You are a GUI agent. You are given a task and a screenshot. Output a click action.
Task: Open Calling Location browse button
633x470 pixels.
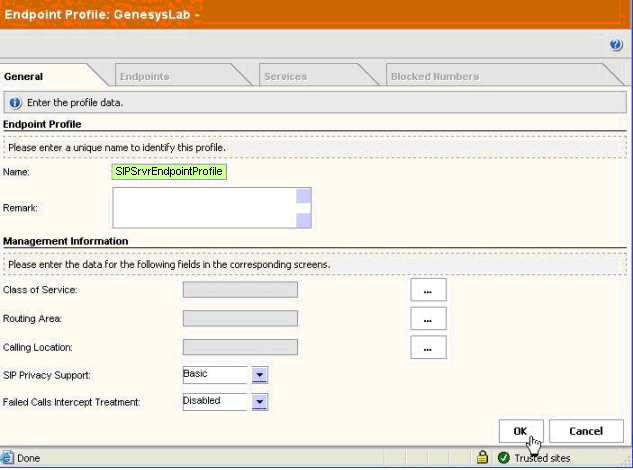(428, 348)
